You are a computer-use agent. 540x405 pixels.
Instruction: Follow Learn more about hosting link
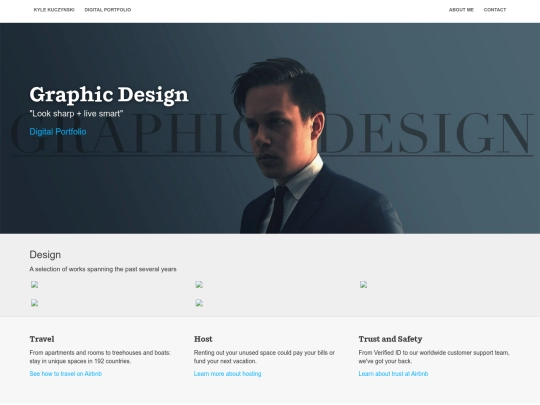[228, 374]
